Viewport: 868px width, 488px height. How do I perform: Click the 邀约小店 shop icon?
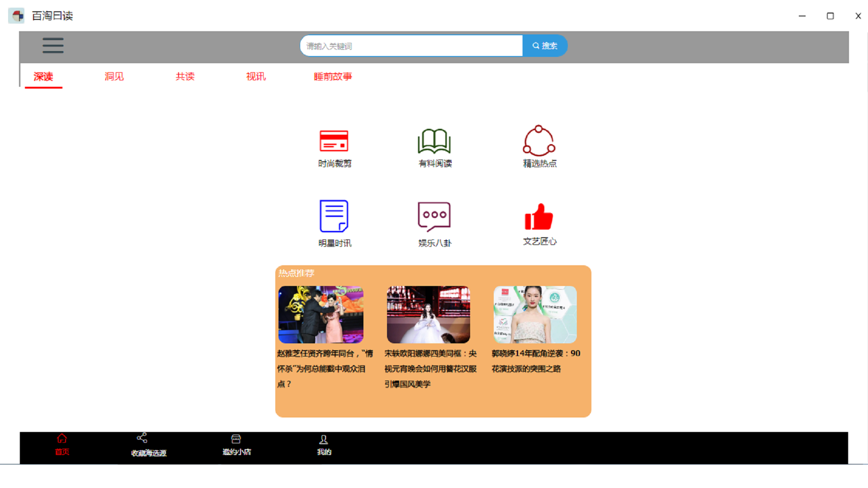pyautogui.click(x=236, y=439)
